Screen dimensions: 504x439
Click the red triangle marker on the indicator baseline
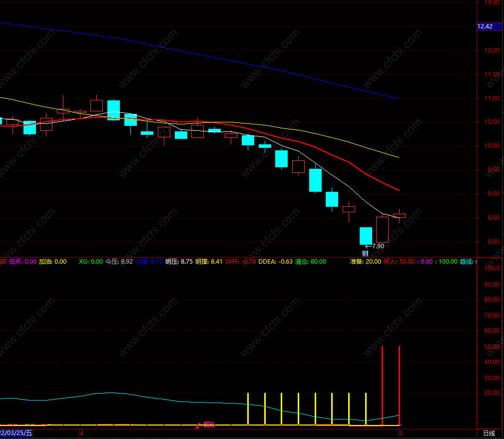[197, 427]
